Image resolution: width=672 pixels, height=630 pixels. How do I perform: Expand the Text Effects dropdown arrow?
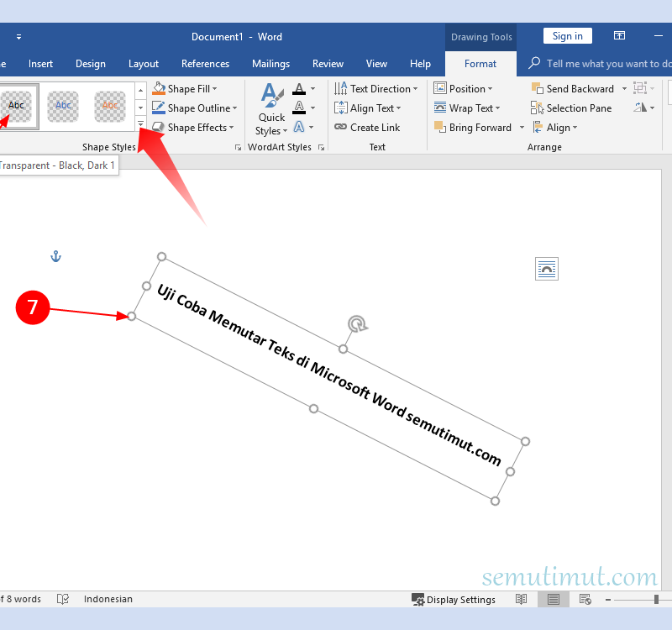click(312, 127)
